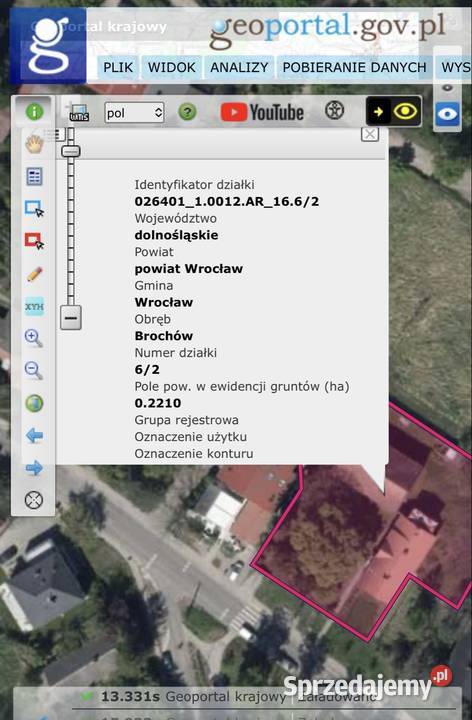Viewport: 472px width, 720px height.
Task: Select the value powiat Wrocław
Action: point(189,269)
